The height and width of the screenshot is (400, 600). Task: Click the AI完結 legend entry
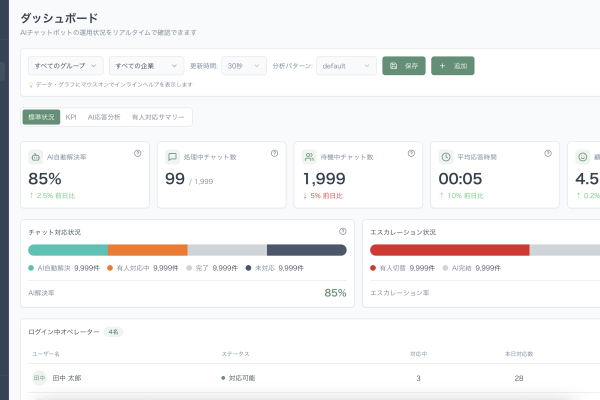pos(471,268)
